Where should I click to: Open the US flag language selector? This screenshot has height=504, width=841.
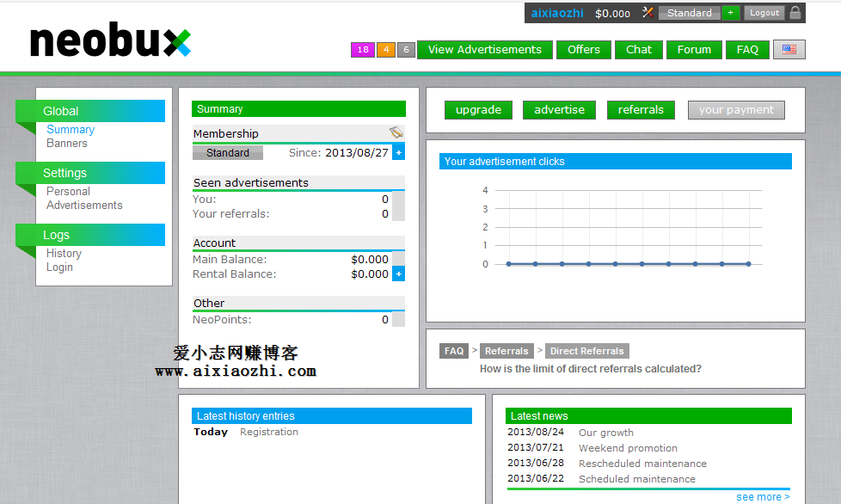tap(789, 49)
